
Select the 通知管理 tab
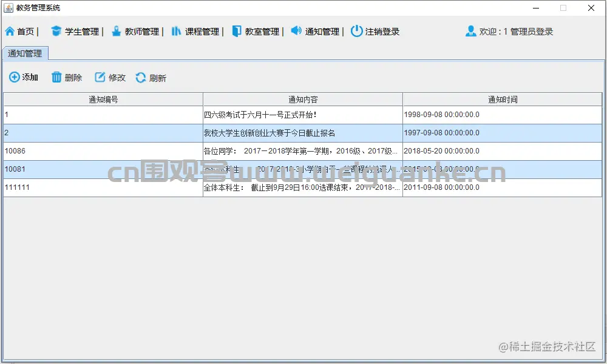point(25,53)
